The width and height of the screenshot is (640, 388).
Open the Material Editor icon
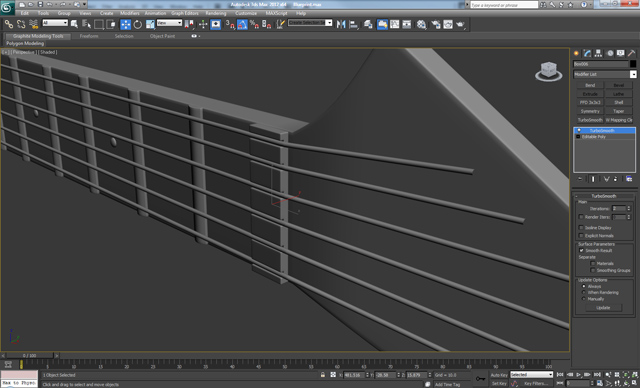(x=421, y=24)
